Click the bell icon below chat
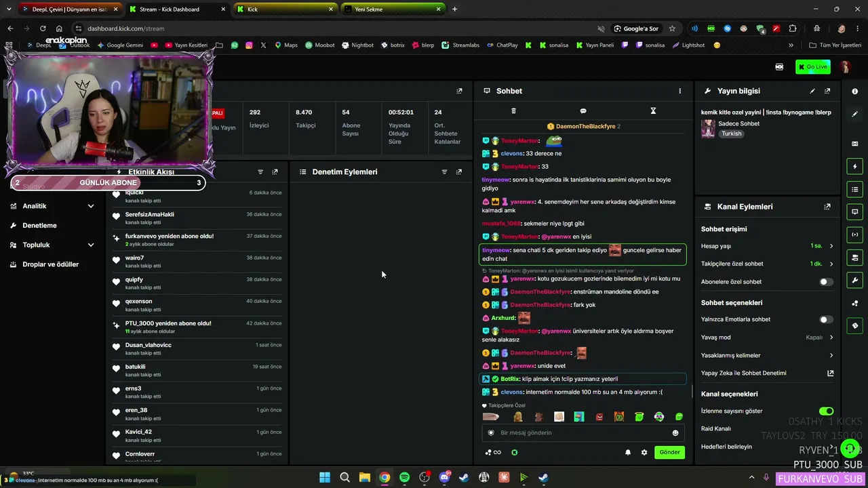This screenshot has width=868, height=488. click(628, 453)
